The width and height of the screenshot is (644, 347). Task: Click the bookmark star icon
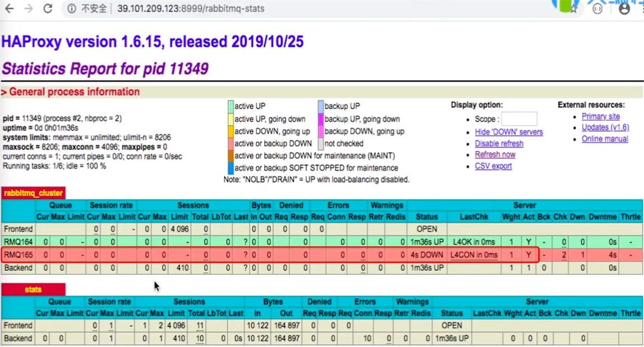(574, 9)
